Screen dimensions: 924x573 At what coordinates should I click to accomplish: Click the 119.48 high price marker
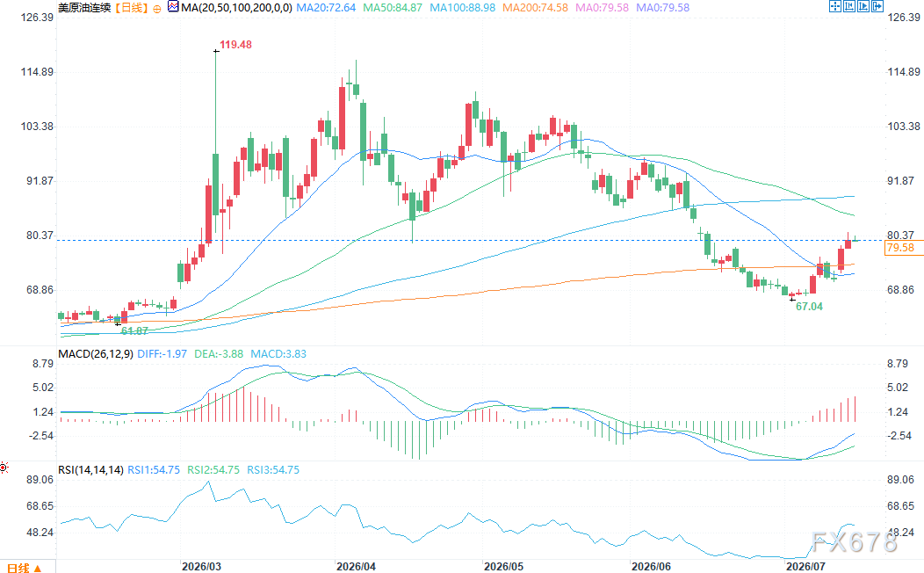235,45
